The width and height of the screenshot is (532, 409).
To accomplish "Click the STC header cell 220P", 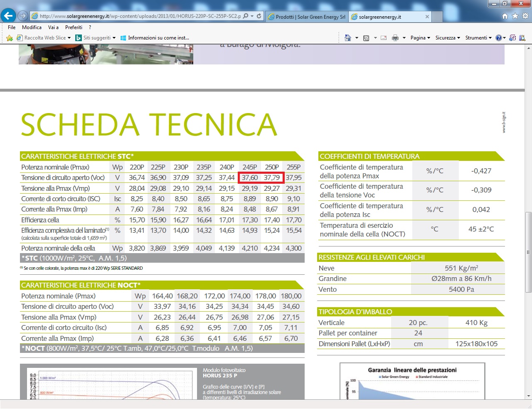I will [x=137, y=167].
